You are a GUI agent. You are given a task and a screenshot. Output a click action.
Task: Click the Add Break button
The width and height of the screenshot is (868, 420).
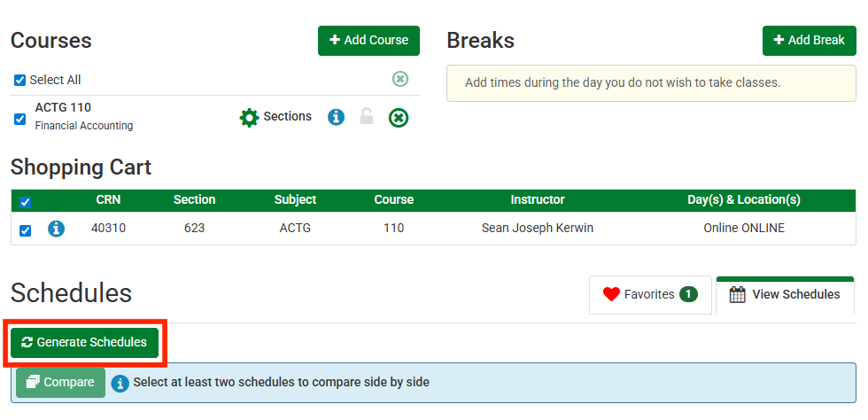(809, 40)
